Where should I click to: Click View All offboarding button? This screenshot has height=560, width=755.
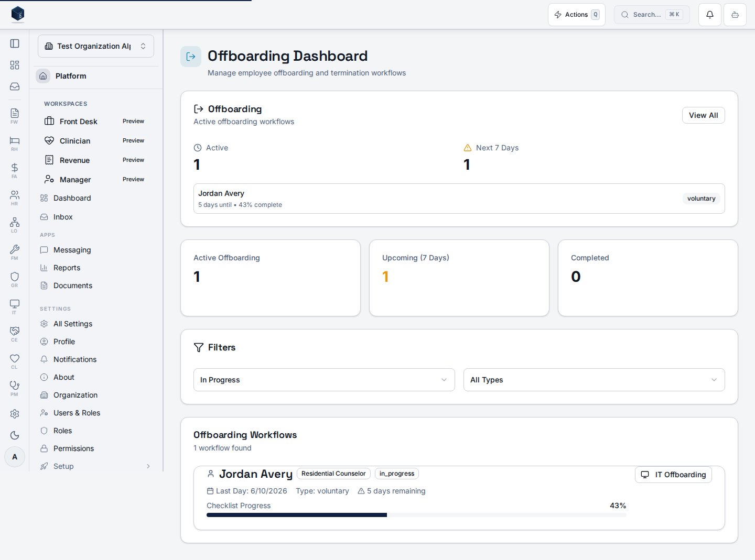[703, 115]
